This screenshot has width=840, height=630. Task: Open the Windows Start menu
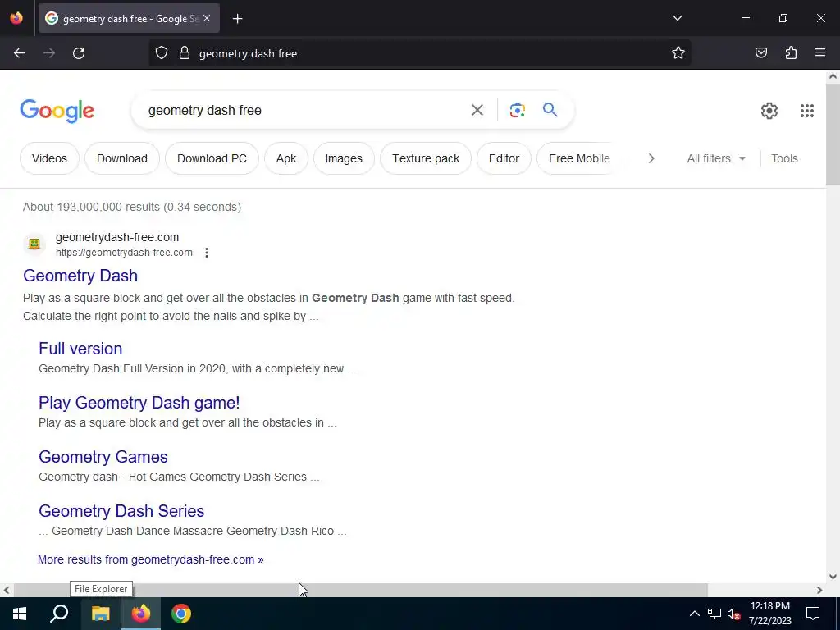pos(20,614)
